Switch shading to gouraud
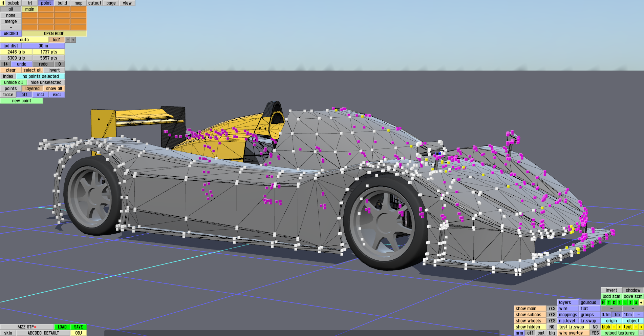 tap(590, 302)
